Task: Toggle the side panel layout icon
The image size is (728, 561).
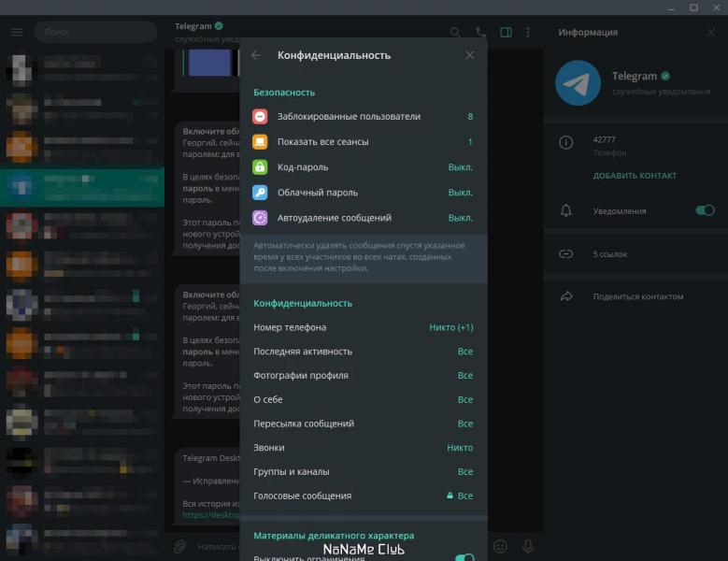Action: click(x=507, y=32)
